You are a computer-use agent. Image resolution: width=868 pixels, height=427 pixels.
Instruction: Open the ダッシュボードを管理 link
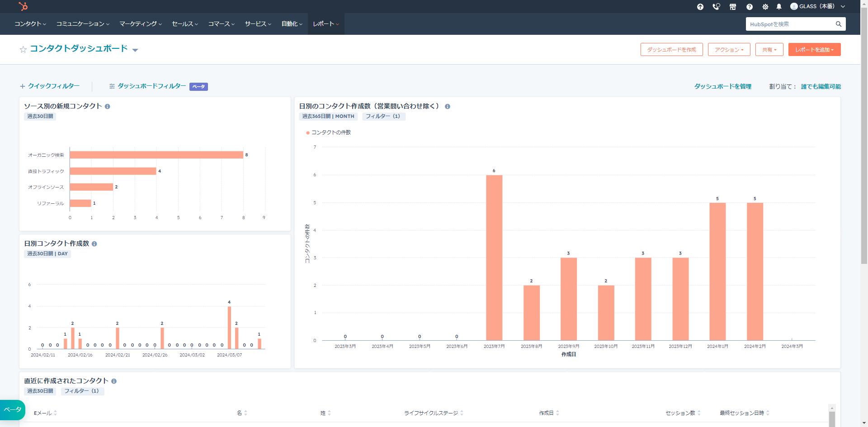pyautogui.click(x=723, y=86)
